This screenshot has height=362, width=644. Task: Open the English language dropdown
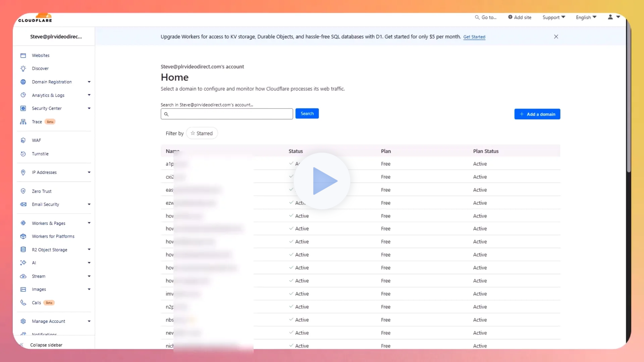pos(586,17)
